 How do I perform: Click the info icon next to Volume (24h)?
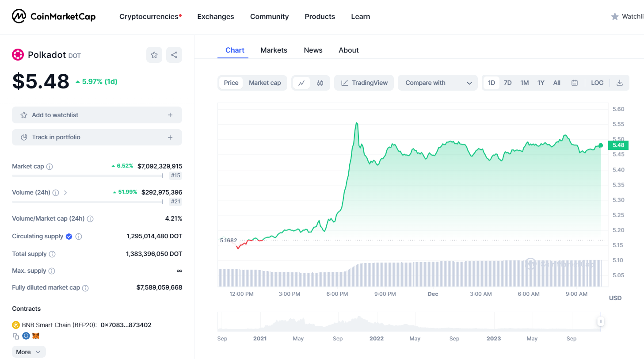pos(56,193)
